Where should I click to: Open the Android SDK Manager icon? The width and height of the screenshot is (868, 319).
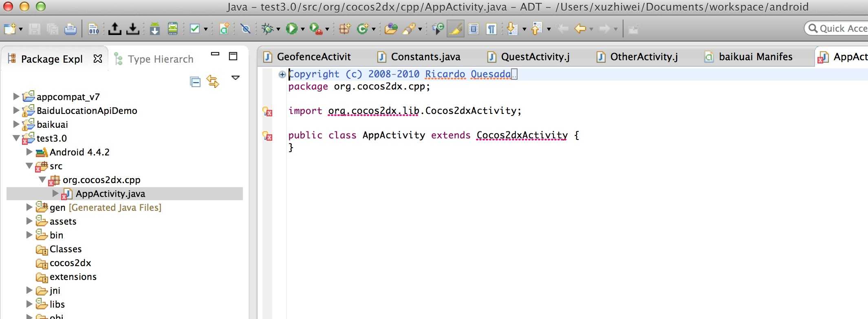pyautogui.click(x=155, y=29)
